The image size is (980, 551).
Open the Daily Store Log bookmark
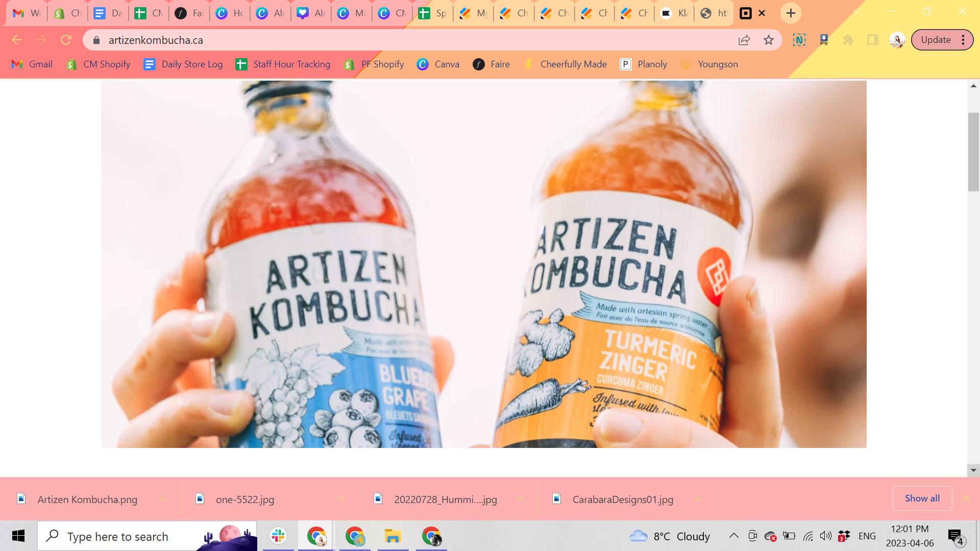(183, 64)
